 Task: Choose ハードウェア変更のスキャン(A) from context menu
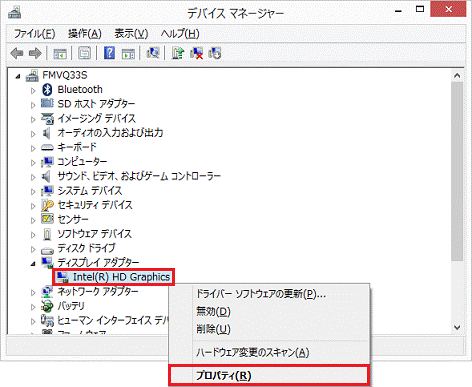tap(269, 352)
